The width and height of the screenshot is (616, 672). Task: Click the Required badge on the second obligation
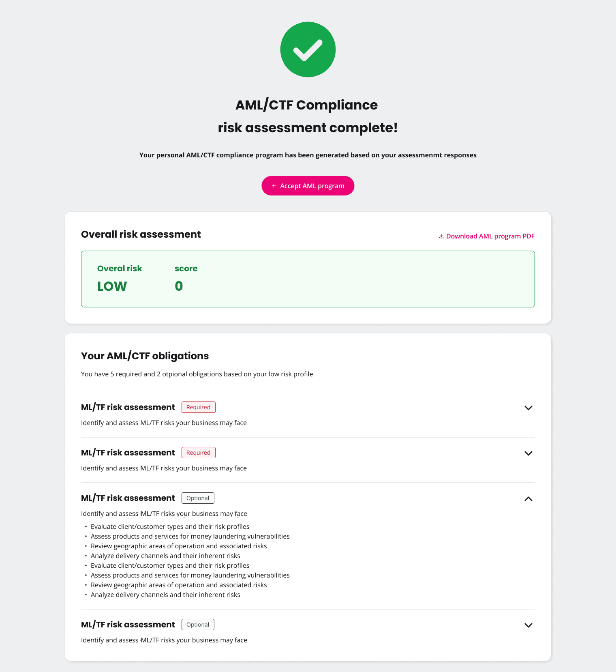(198, 453)
